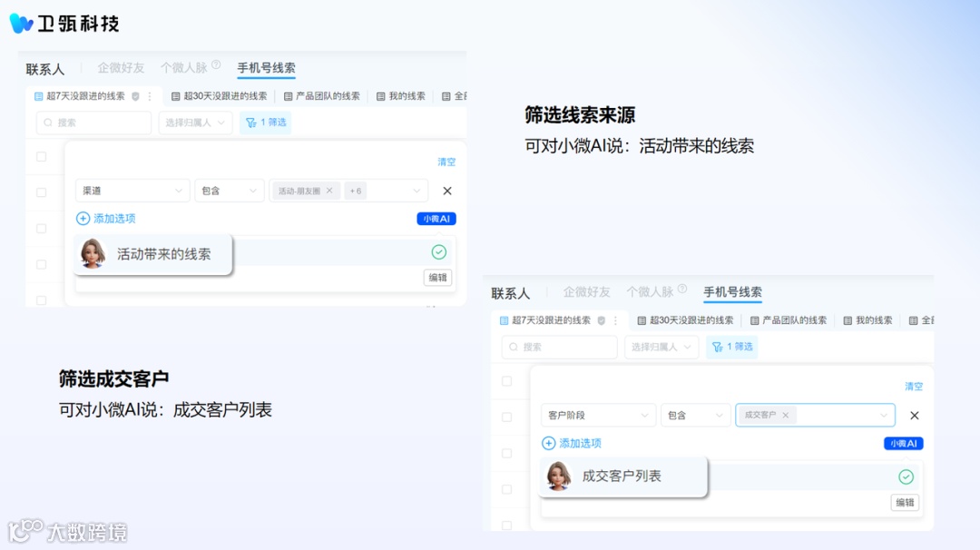Click the 卫瓴科技 logo

tap(64, 24)
